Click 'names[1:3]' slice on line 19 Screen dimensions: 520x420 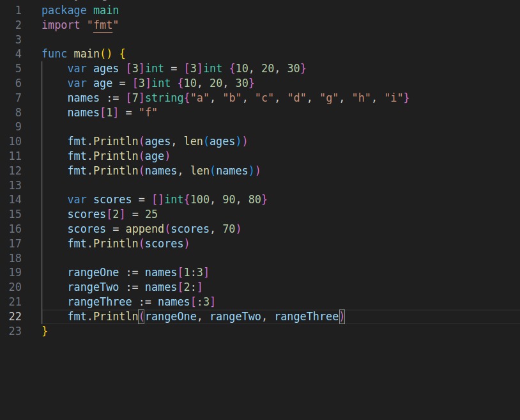pos(177,272)
